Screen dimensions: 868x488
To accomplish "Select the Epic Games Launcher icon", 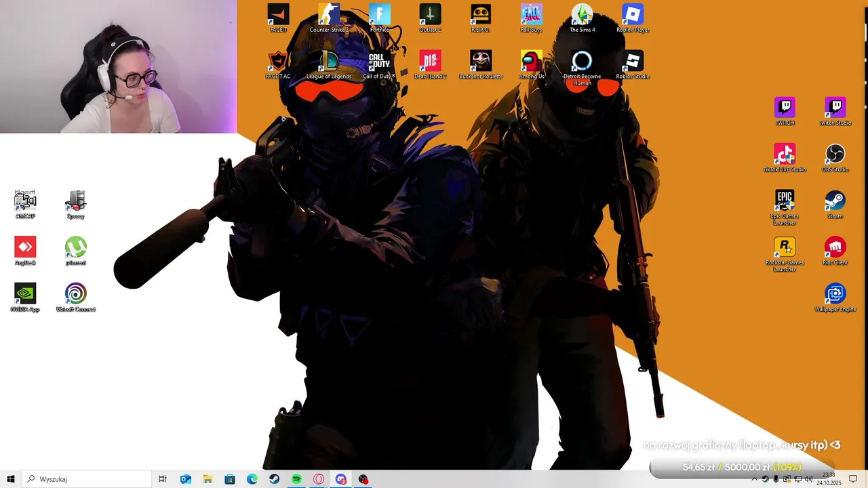I will click(x=785, y=207).
